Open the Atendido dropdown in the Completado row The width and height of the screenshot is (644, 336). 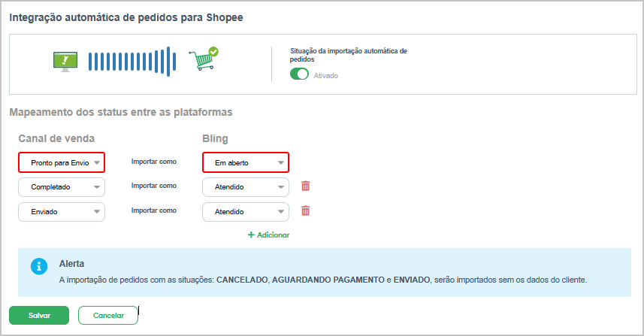coord(246,187)
